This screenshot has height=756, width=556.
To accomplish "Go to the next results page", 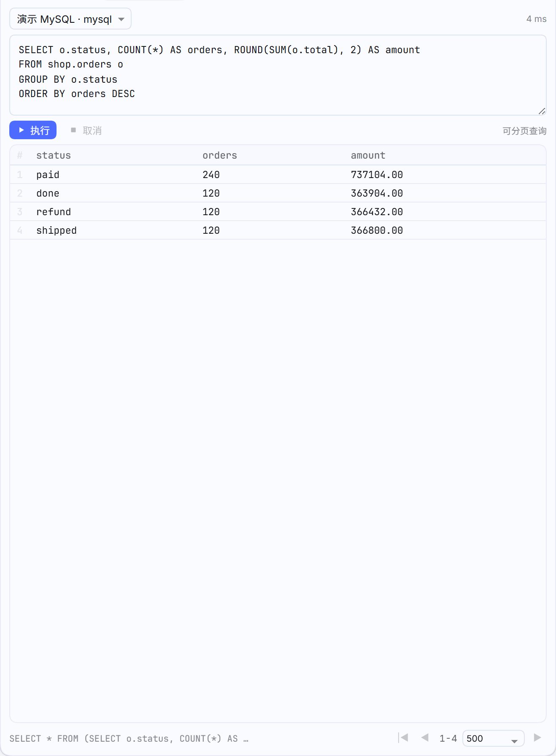I will (x=537, y=737).
